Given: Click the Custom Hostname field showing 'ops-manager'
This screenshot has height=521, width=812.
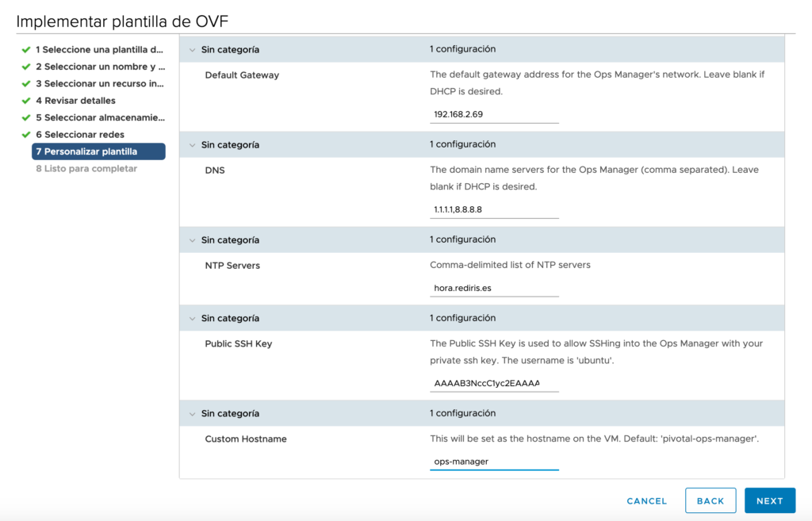Looking at the screenshot, I should pyautogui.click(x=493, y=462).
